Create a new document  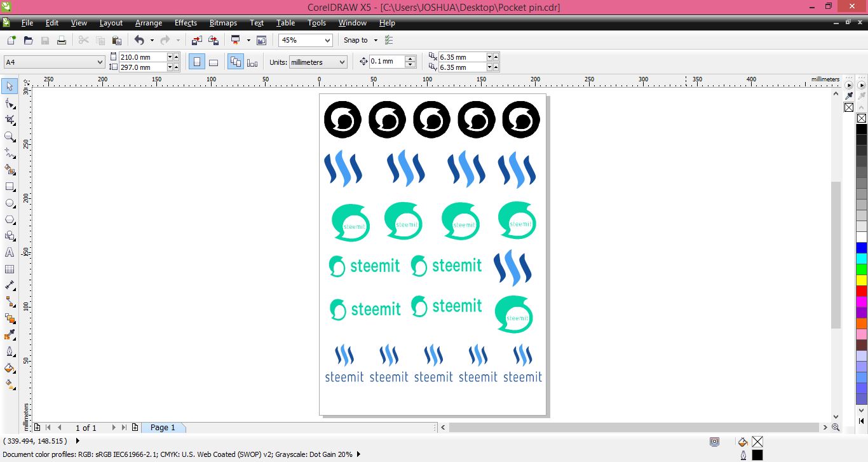pos(11,40)
